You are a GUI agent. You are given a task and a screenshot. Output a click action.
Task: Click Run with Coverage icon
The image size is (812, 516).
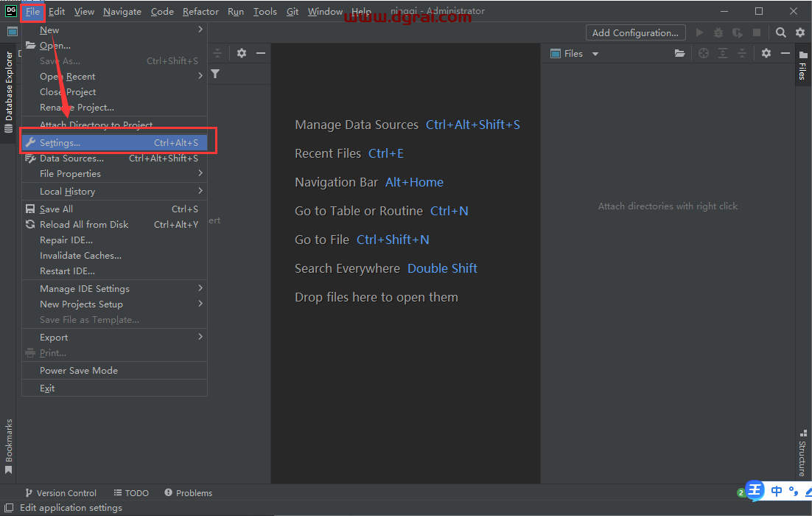[738, 32]
